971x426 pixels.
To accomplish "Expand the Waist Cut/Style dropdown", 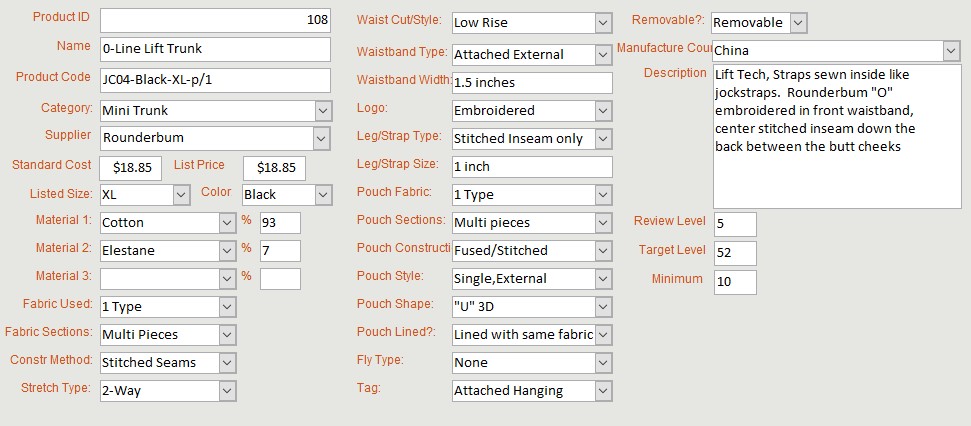I will tap(603, 22).
